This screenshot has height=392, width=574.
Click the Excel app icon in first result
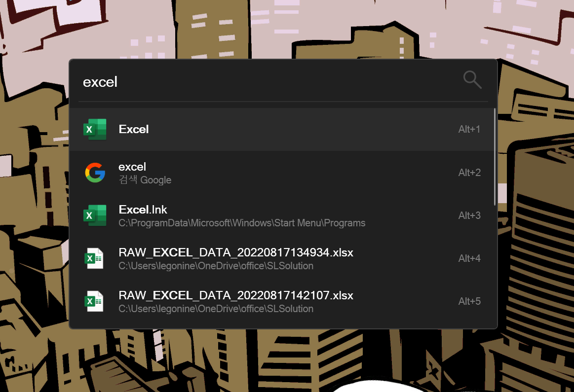click(95, 129)
